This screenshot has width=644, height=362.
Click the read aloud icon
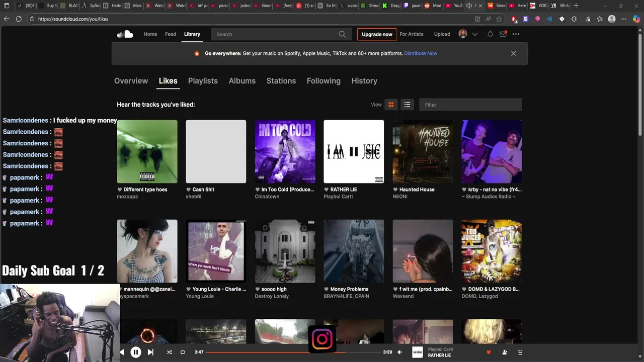point(488,19)
